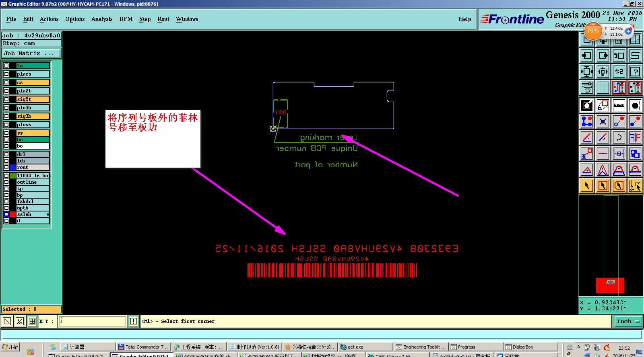Click the blue overlapping shapes icon

(x=635, y=154)
